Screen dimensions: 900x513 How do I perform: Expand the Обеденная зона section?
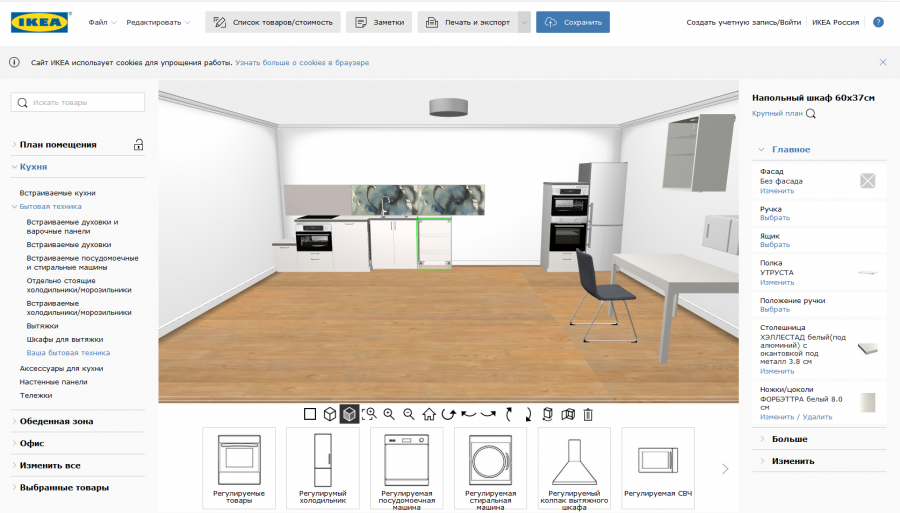pyautogui.click(x=56, y=421)
